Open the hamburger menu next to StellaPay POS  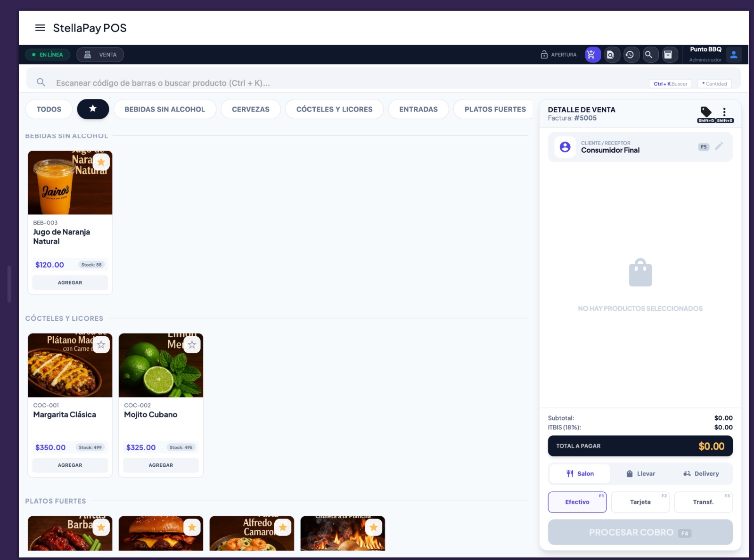(x=40, y=28)
